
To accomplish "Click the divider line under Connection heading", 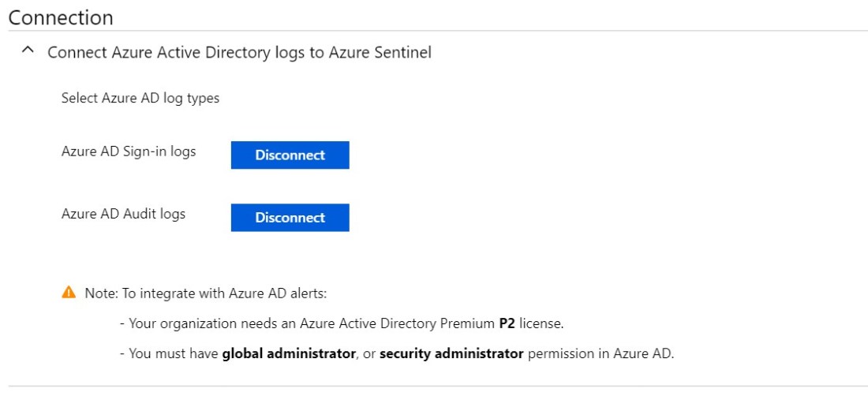I will click(x=434, y=31).
